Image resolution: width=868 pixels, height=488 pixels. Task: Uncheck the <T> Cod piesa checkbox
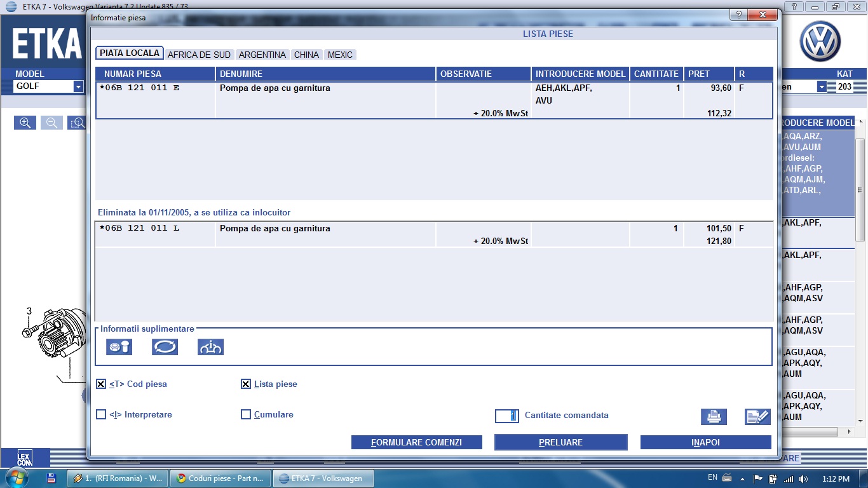101,384
